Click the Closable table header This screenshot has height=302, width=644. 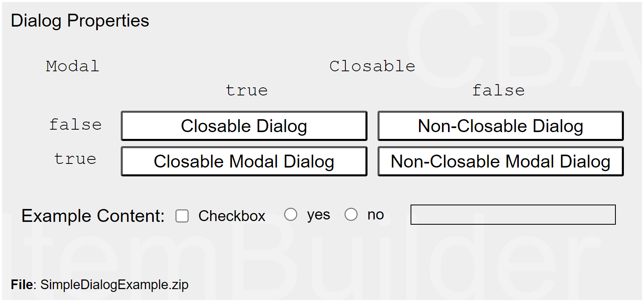pyautogui.click(x=372, y=66)
